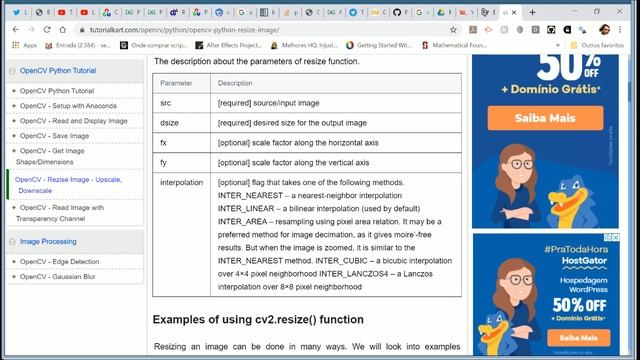
Task: Open the Mathematical Foun bookmark
Action: tap(454, 45)
